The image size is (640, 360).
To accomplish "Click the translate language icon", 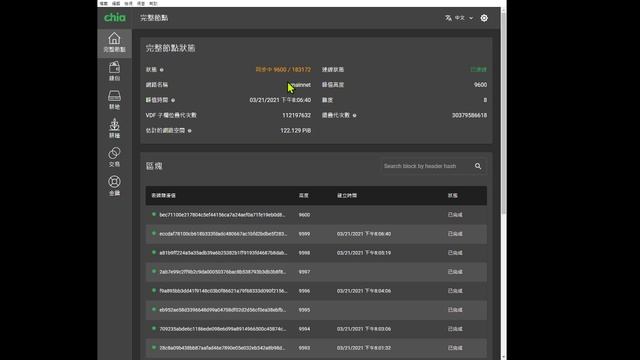I will pyautogui.click(x=448, y=18).
